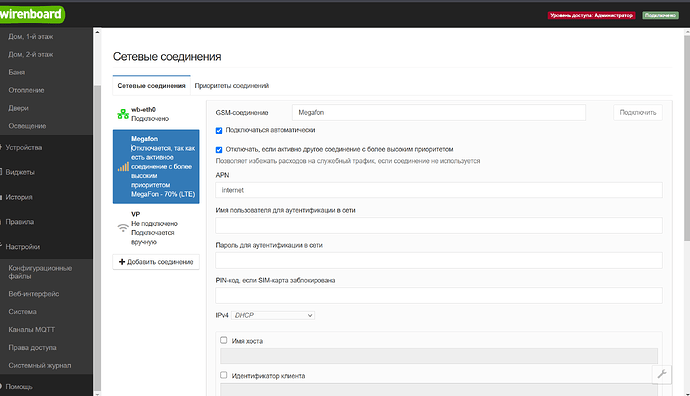Open the IPv4 DHCP dropdown
690x396 pixels.
pyautogui.click(x=273, y=315)
